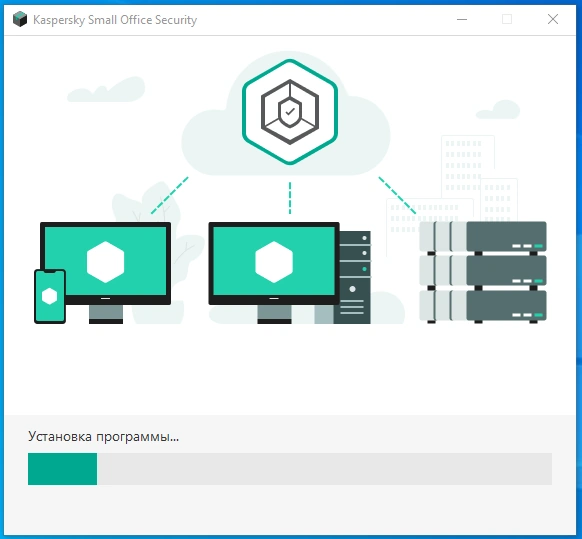Viewport: 582px width, 539px height.
Task: Click the Kaspersky Small Office Security title text
Action: pos(115,20)
